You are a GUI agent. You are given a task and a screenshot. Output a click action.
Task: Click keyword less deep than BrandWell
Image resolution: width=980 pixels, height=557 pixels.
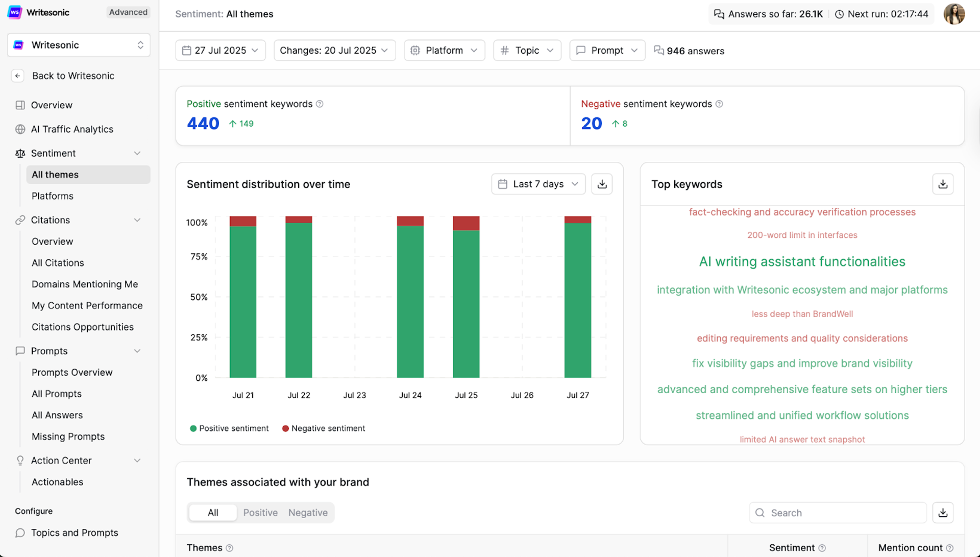tap(802, 314)
